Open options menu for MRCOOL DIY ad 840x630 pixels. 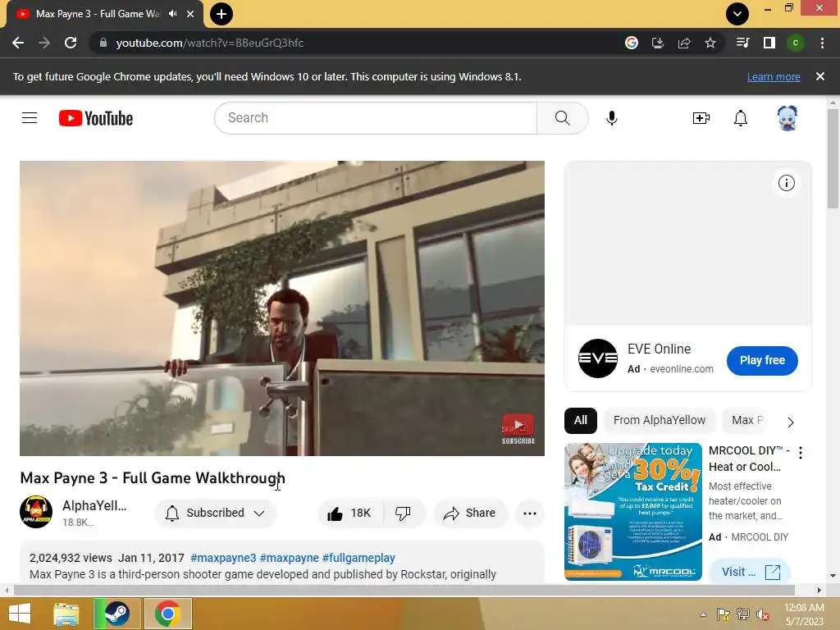(801, 453)
